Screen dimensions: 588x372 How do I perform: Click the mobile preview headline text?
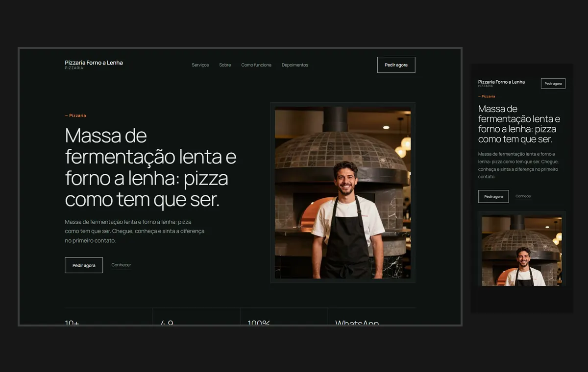(519, 124)
